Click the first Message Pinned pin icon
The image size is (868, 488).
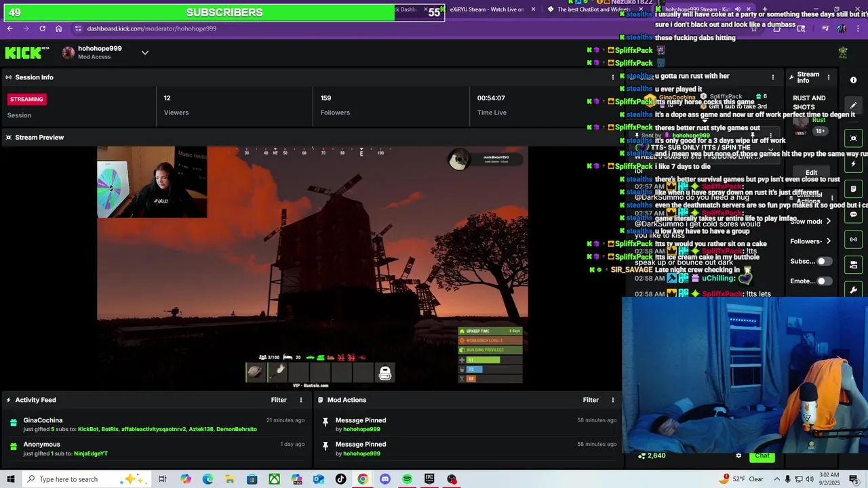(325, 423)
